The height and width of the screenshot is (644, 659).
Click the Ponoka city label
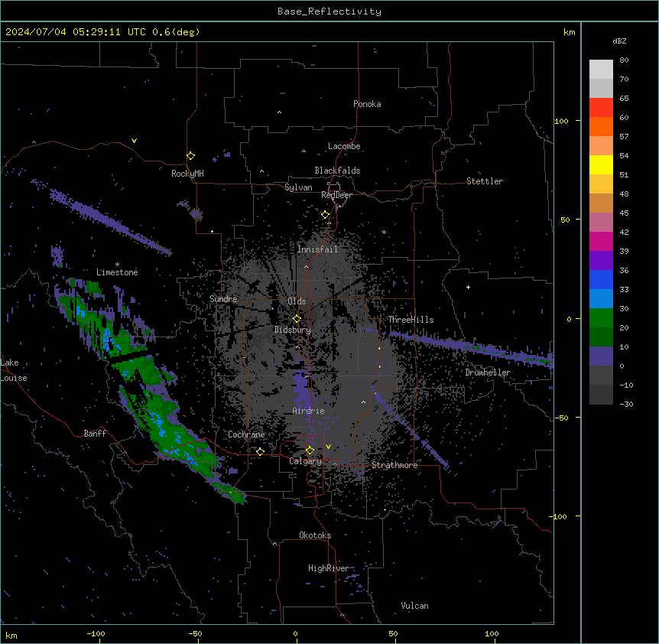pos(367,104)
